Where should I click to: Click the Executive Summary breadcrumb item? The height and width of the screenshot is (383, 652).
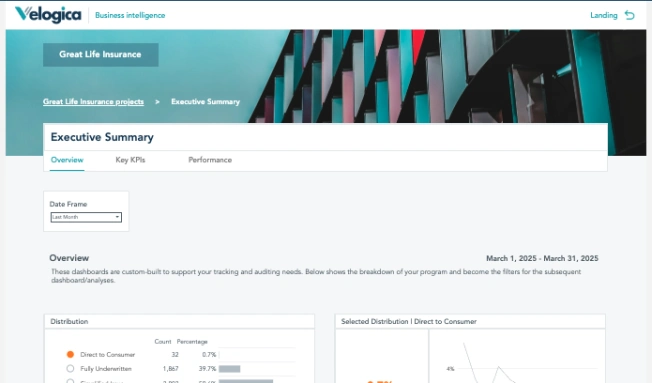205,101
